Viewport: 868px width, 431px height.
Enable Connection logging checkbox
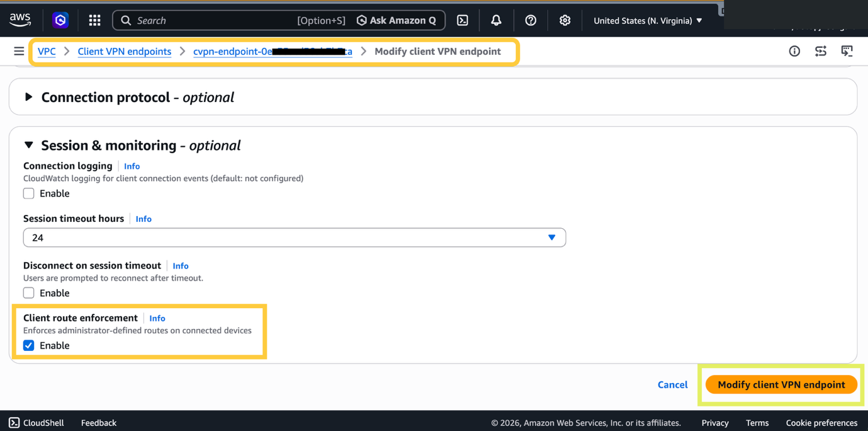[29, 193]
